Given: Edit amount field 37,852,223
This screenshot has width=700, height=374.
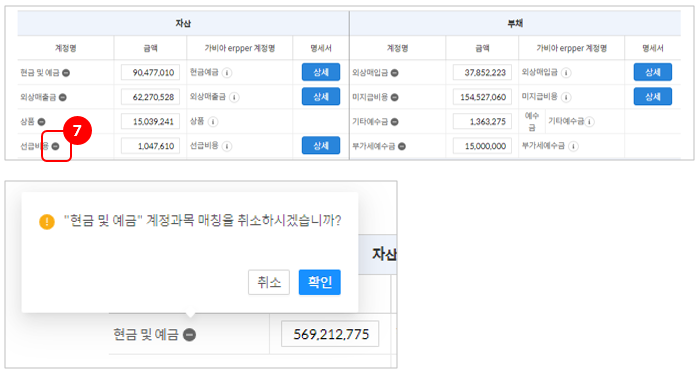Looking at the screenshot, I should [482, 72].
